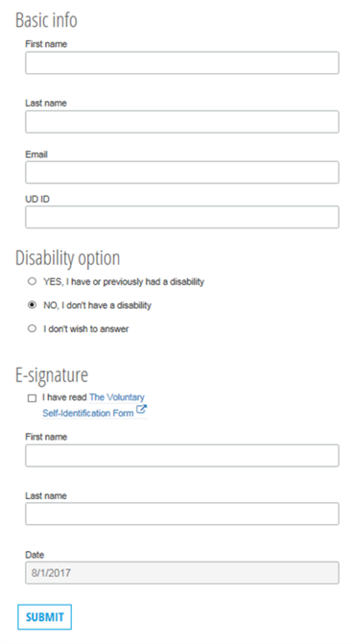Screen dimensions: 356x644
Task: Click the Date field showing 8/1/2017
Action: (x=182, y=573)
